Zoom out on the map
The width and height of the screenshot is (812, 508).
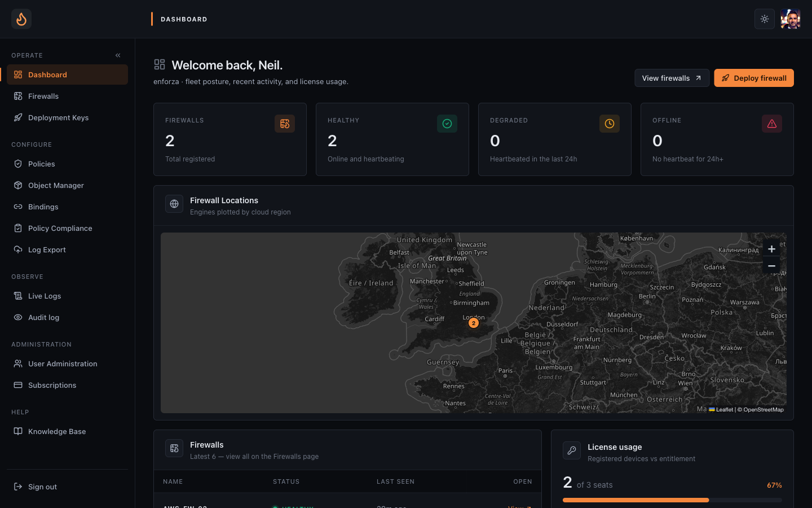tap(771, 266)
